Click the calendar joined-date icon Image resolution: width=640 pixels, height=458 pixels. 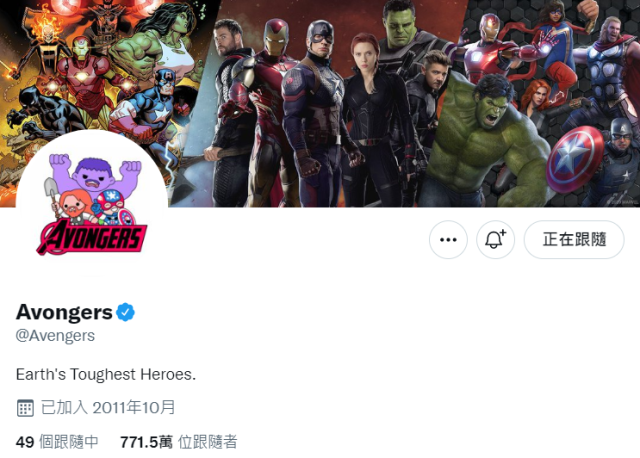25,408
